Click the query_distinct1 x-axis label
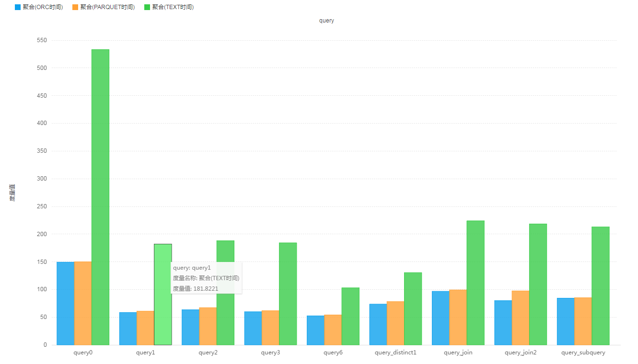The width and height of the screenshot is (638, 364). pyautogui.click(x=395, y=353)
